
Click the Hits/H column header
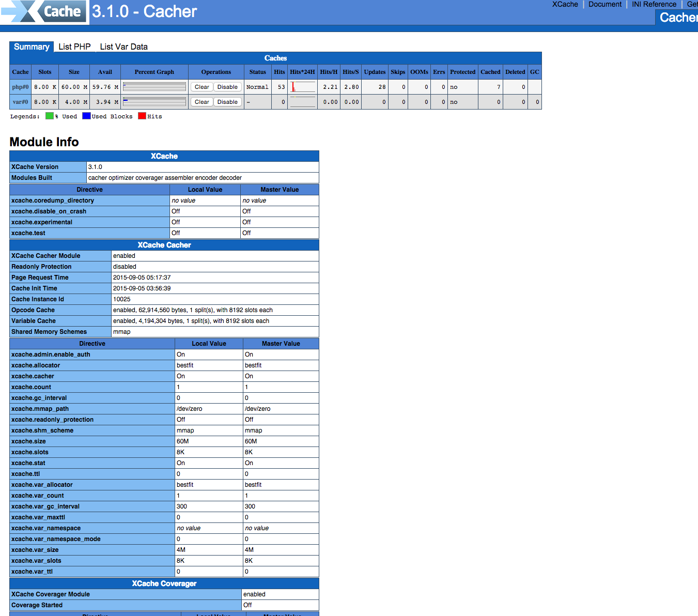(329, 72)
